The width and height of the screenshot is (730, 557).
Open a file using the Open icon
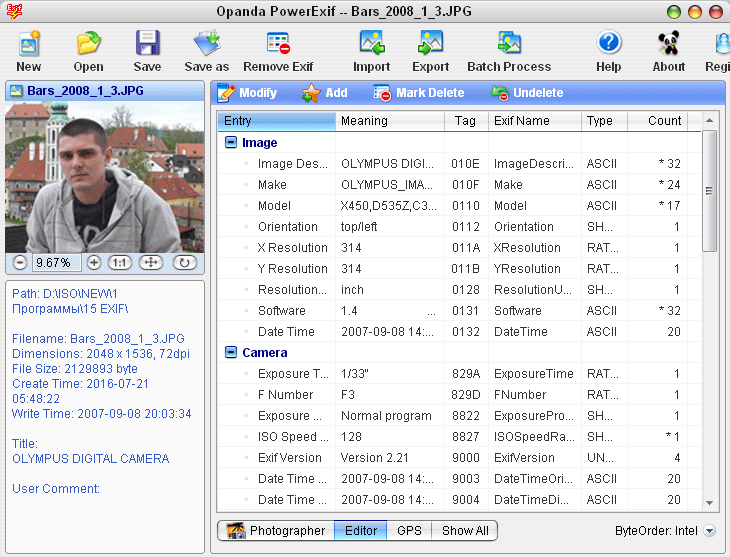click(x=88, y=44)
